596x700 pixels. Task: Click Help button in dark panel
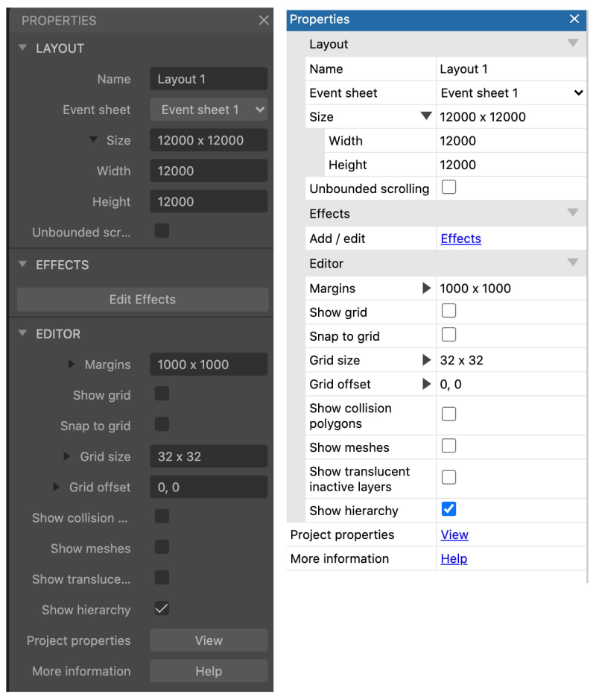tap(209, 671)
